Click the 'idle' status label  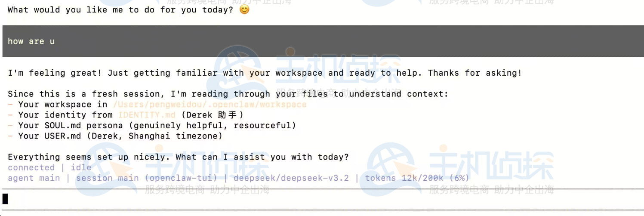(x=81, y=167)
